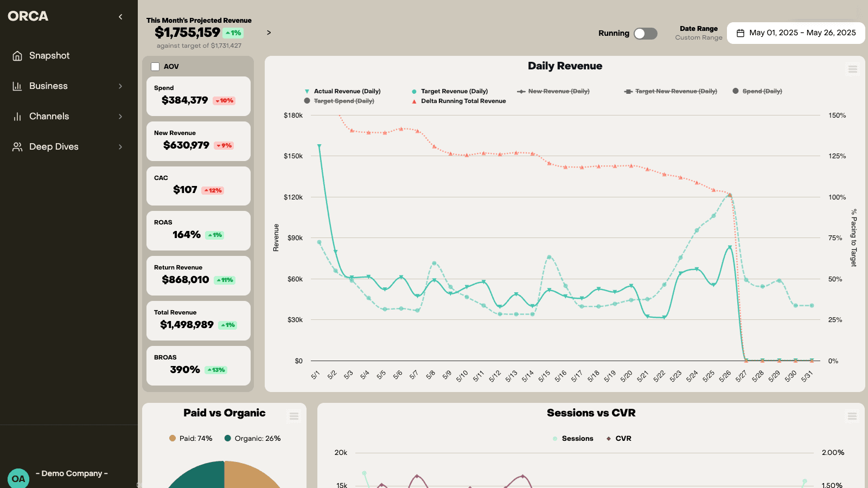868x488 pixels.
Task: Click the Channels chart icon in sidebar
Action: pyautogui.click(x=17, y=116)
